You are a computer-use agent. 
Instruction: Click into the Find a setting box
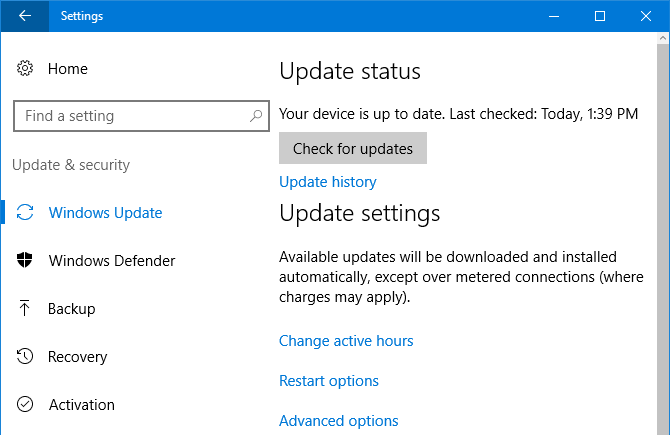tap(141, 116)
